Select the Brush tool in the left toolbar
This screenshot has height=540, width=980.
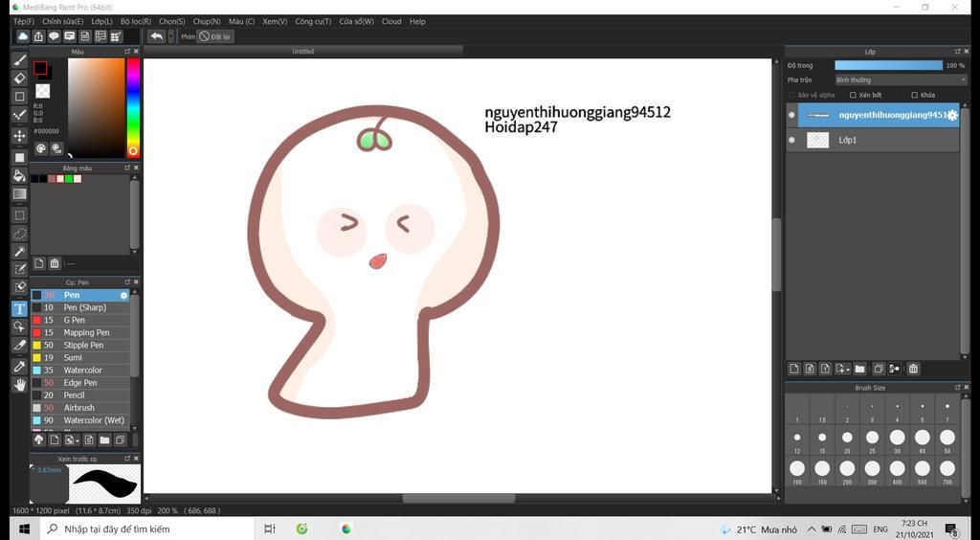coord(19,60)
